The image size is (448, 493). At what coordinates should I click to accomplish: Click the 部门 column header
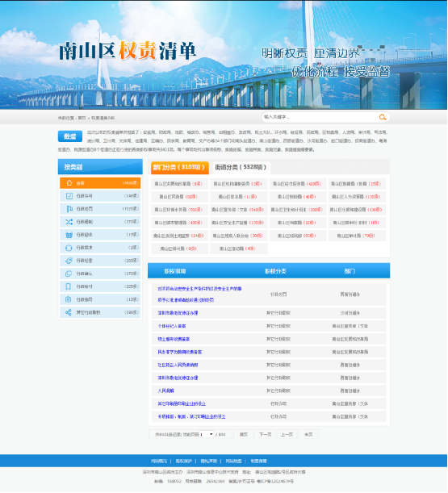pyautogui.click(x=350, y=271)
